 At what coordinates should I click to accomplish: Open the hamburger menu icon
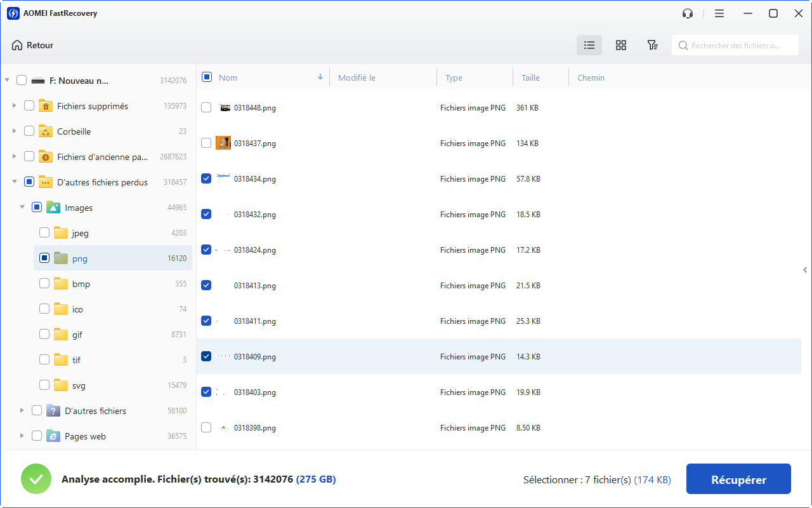[x=719, y=13]
